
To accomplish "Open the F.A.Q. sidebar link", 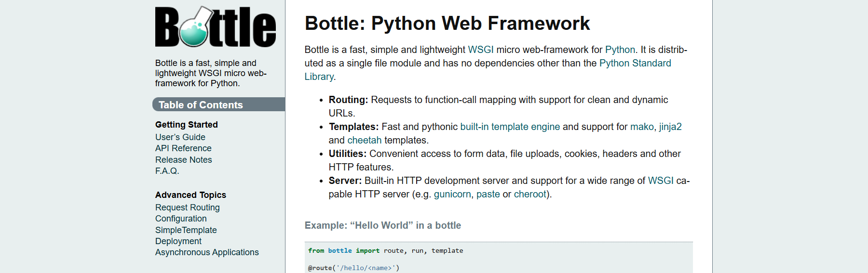I will click(x=167, y=171).
